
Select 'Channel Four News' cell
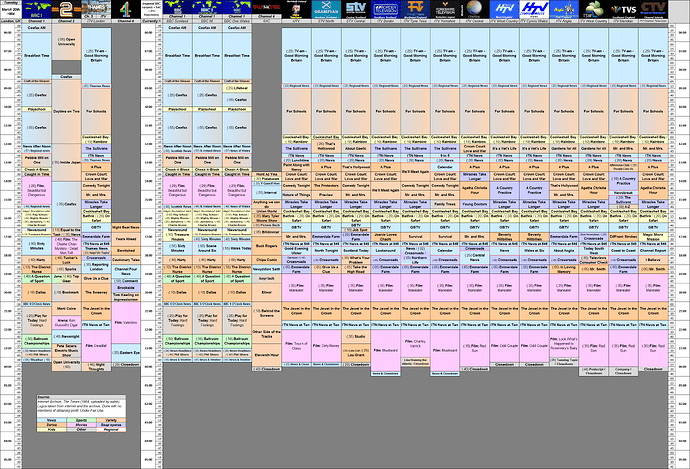point(126,271)
